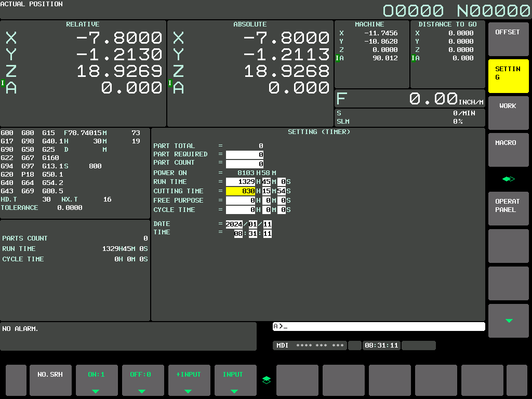Click the green I marker beside relative A axis

pos(3,83)
